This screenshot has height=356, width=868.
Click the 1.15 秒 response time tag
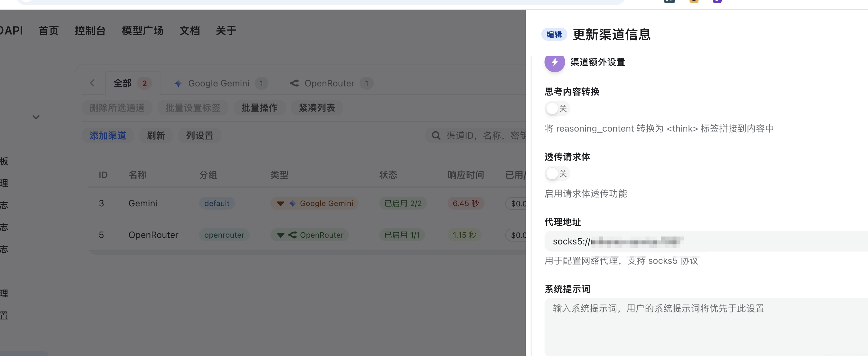(x=464, y=235)
